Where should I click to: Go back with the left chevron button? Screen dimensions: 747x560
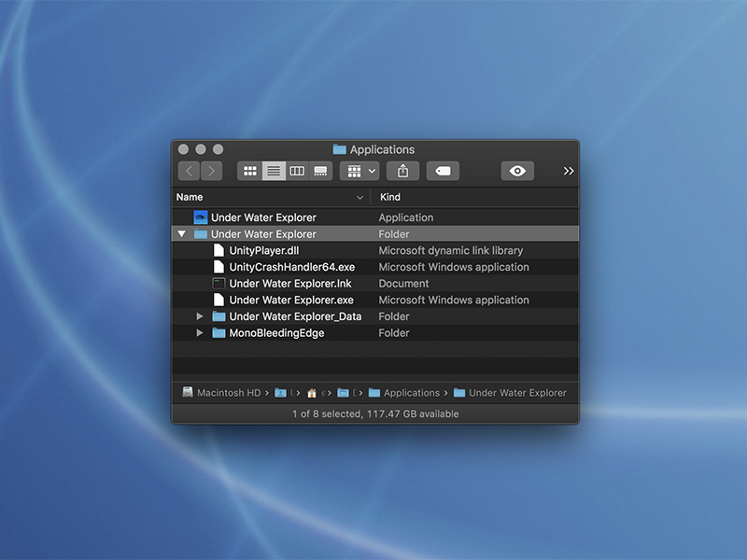click(x=190, y=171)
